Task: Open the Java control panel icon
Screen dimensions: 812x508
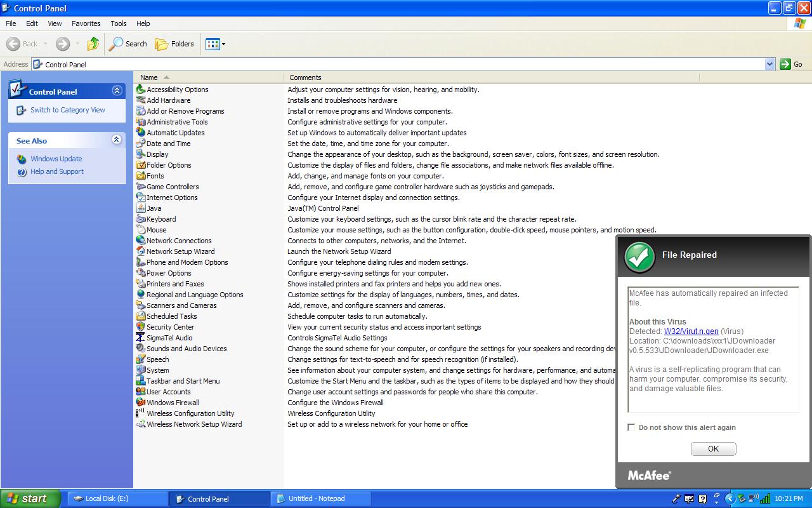Action: click(x=141, y=208)
